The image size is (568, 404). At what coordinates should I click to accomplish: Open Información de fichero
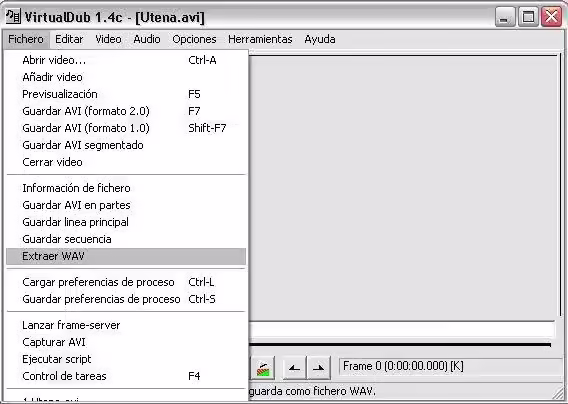coord(126,188)
